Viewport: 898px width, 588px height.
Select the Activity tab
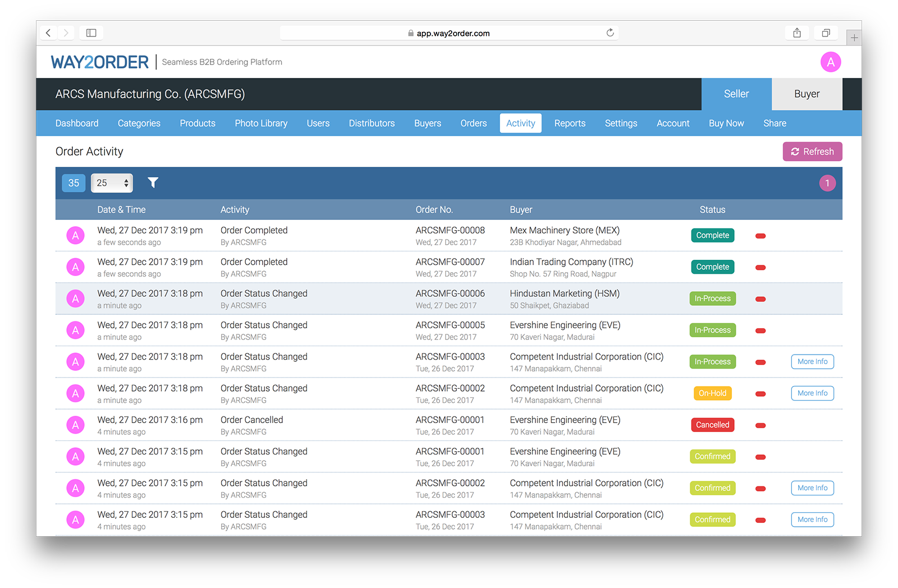pyautogui.click(x=521, y=123)
